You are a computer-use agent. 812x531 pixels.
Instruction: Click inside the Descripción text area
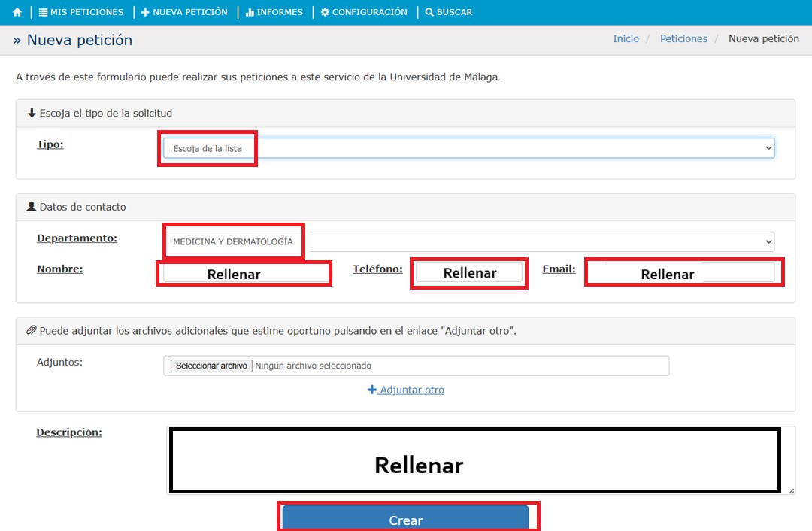tap(474, 460)
